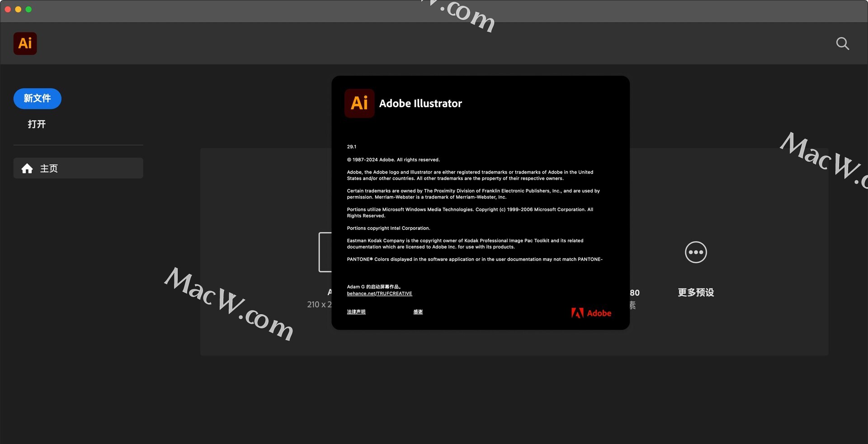Click the Adobe Illustrator title text

point(420,104)
